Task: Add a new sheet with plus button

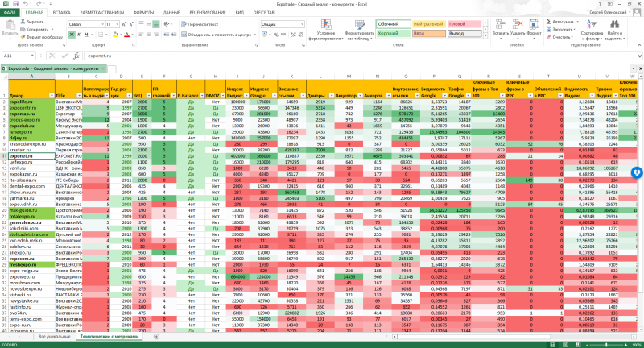Action: point(156,337)
